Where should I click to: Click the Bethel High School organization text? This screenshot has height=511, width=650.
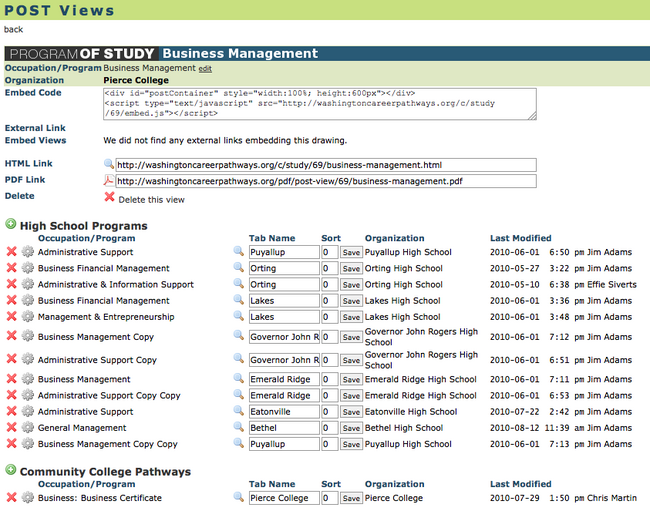[x=404, y=428]
